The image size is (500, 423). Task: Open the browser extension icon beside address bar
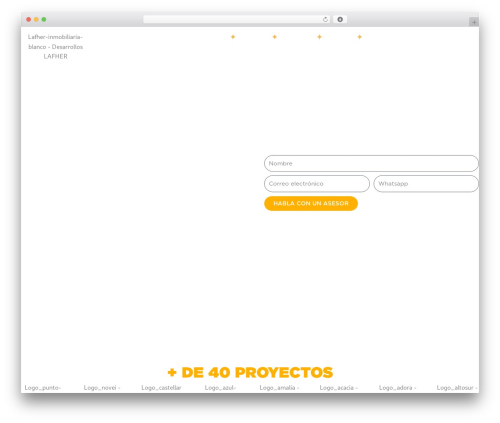340,20
